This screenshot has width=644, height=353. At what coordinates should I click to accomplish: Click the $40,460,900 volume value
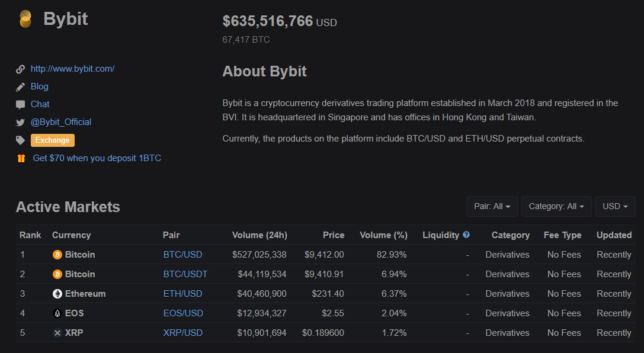[x=262, y=294]
